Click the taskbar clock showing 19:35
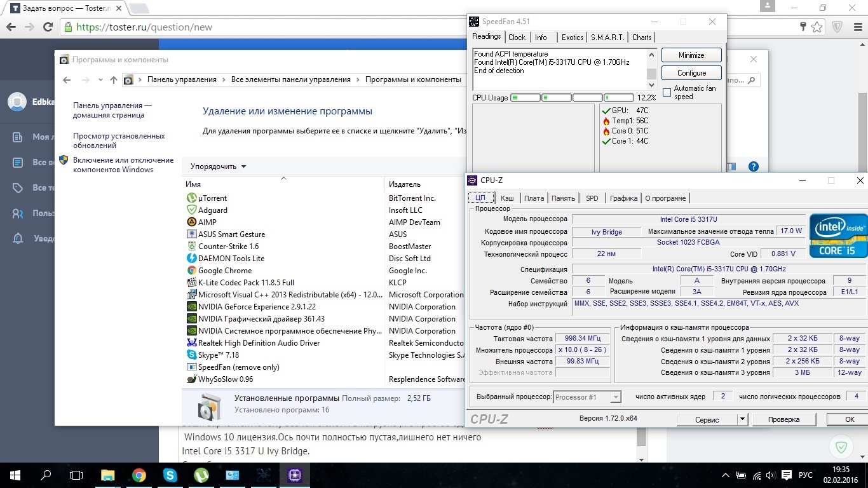The height and width of the screenshot is (488, 868). (841, 470)
